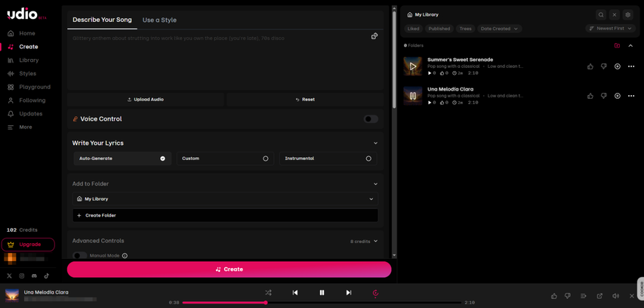
Task: Toggle Manual Mode switch
Action: (80, 255)
